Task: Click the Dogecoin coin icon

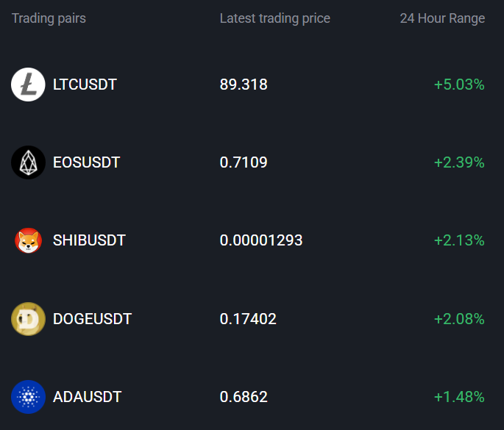Action: (x=28, y=319)
